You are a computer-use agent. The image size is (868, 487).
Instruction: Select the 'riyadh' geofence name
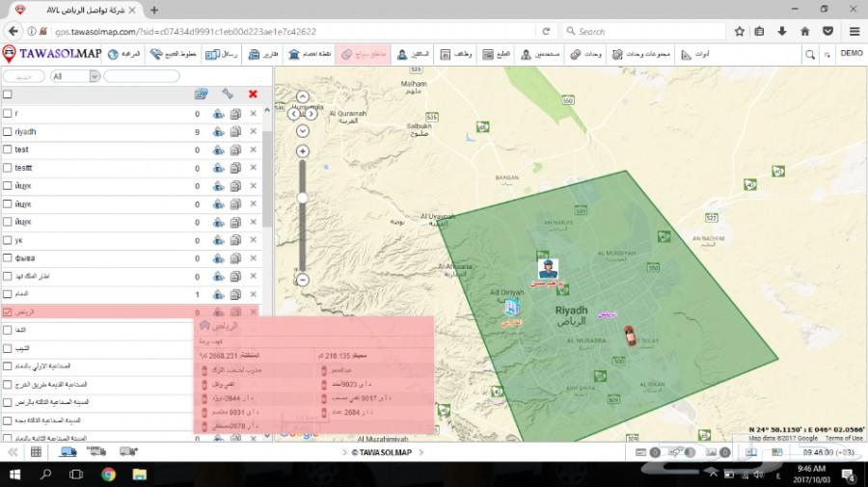tap(25, 132)
